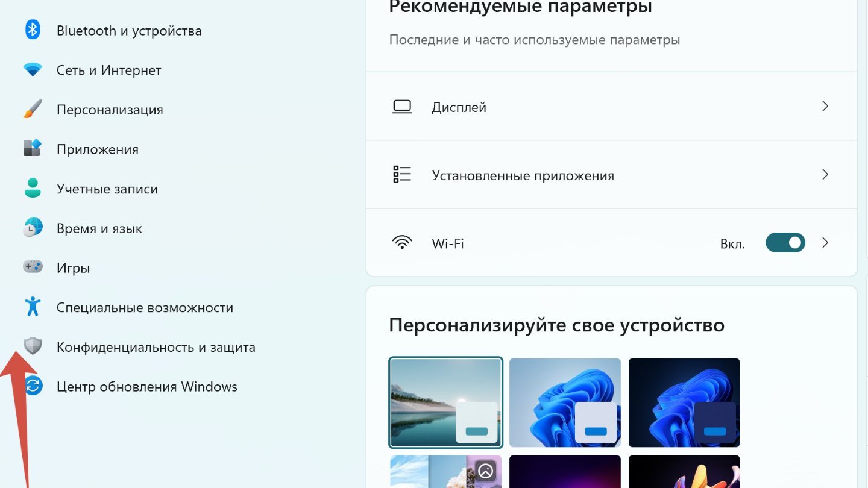
Task: Click the Wi-Fi signal icon in recommended settings
Action: point(402,243)
